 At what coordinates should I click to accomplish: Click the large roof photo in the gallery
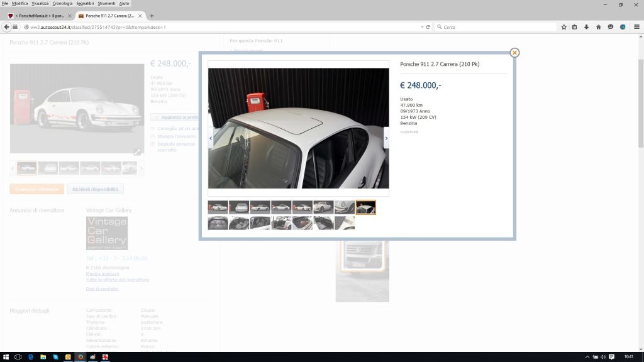pyautogui.click(x=299, y=128)
